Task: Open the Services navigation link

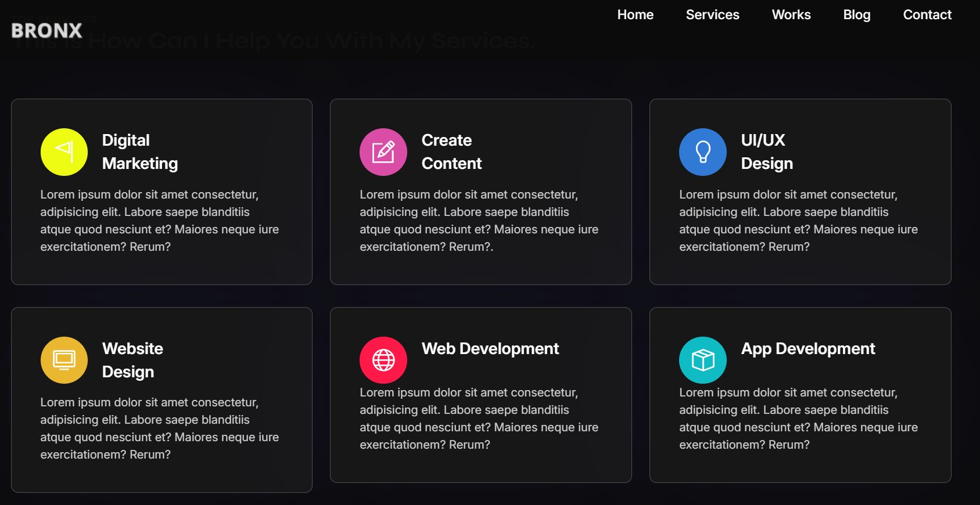Action: point(712,15)
